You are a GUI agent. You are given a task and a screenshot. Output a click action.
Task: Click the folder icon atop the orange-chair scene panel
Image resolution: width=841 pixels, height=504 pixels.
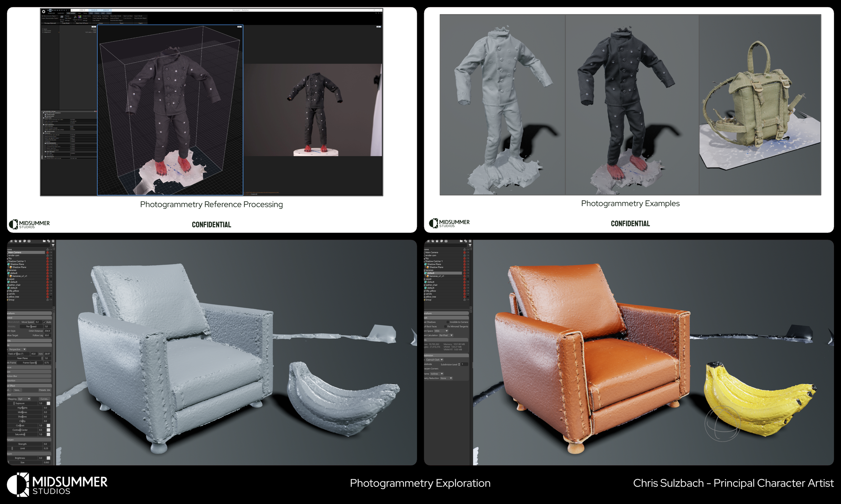click(461, 241)
